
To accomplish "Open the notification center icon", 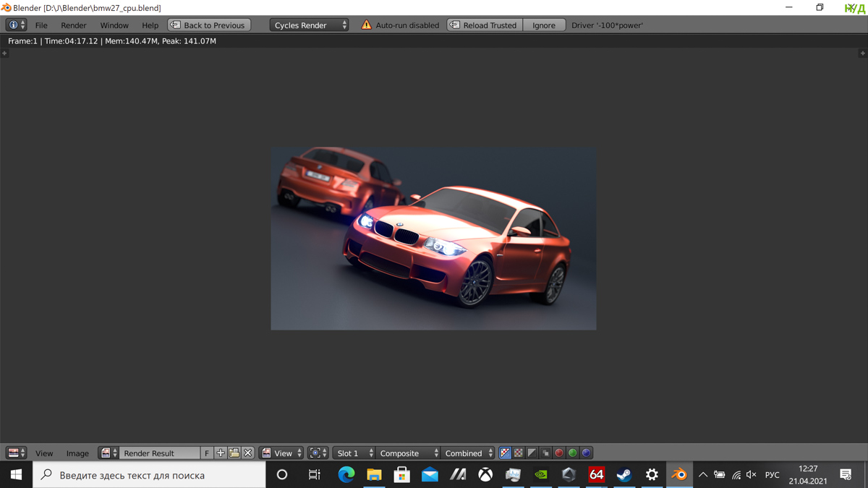I will click(x=846, y=475).
